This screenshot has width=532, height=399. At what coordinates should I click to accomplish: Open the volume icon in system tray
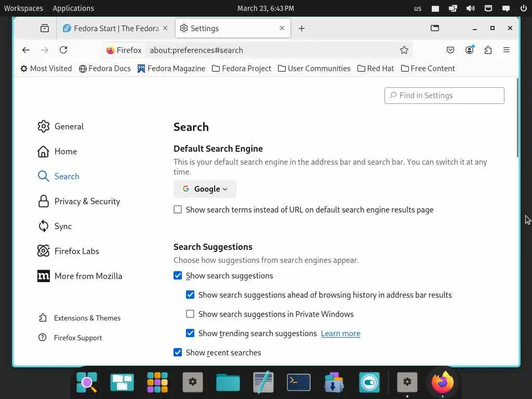[471, 8]
